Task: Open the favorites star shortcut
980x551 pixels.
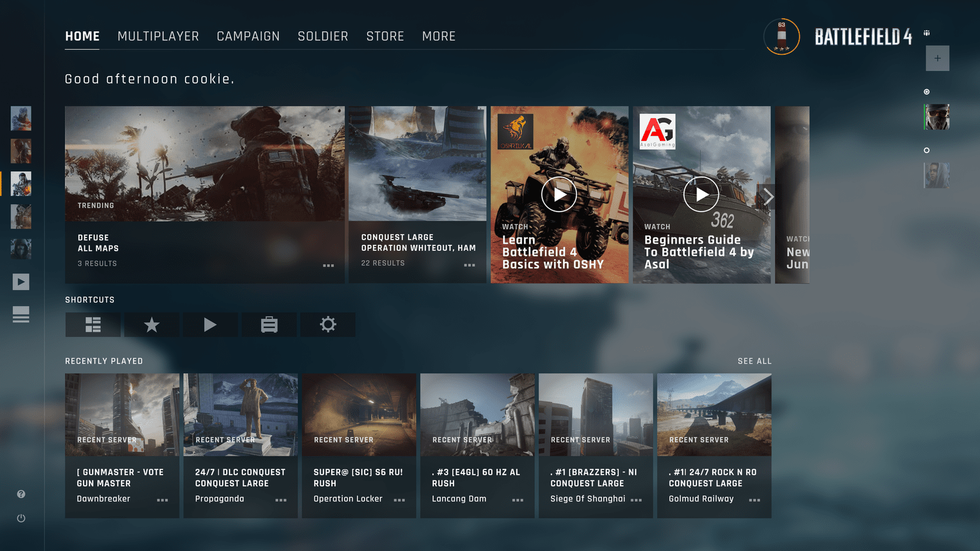Action: 152,324
